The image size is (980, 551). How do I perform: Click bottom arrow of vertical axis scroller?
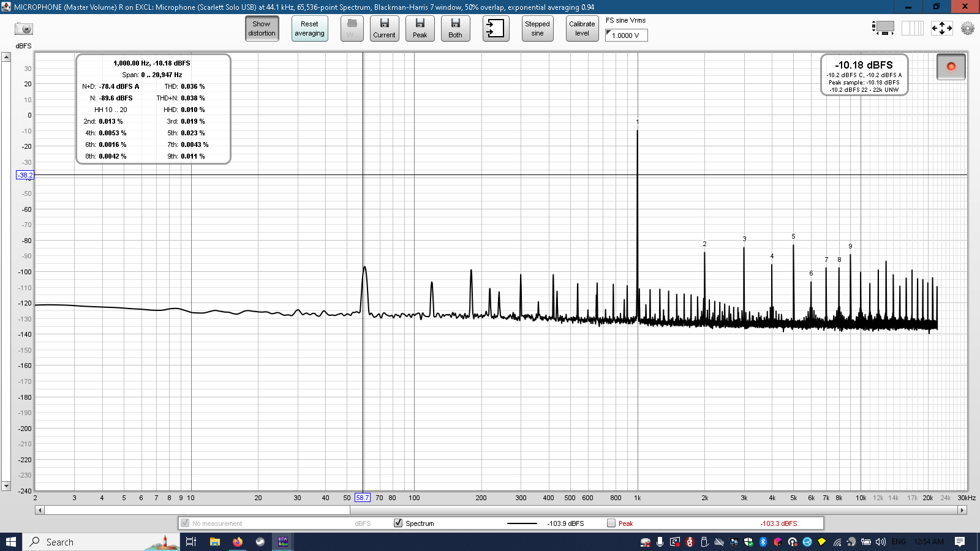[x=6, y=486]
